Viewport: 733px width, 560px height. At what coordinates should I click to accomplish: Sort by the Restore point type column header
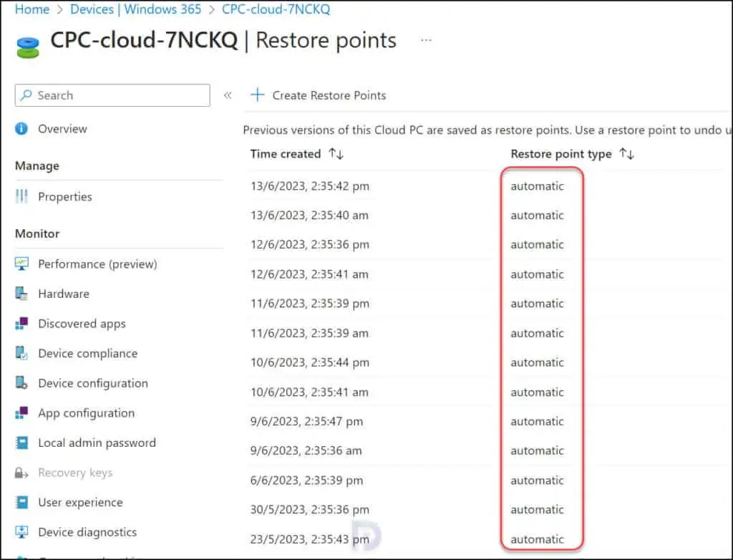561,154
